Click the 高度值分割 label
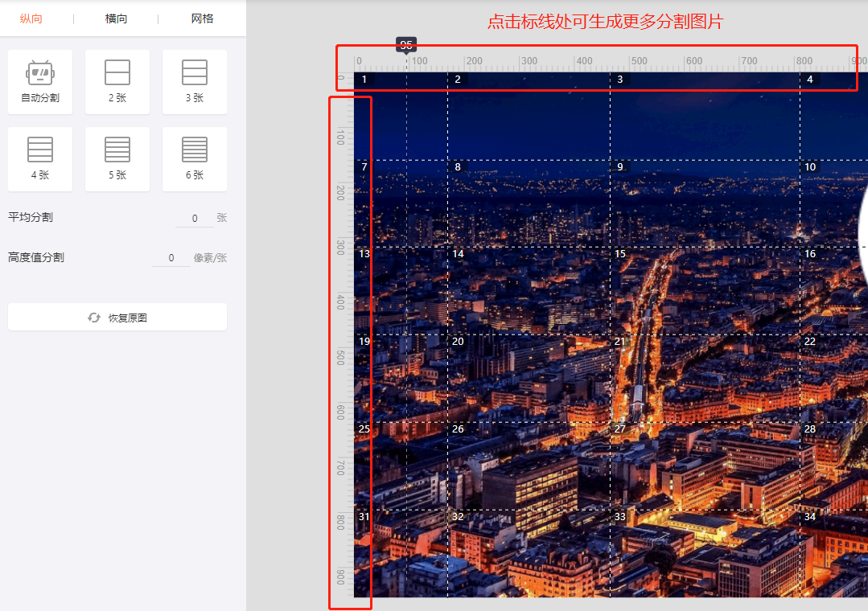Image resolution: width=868 pixels, height=611 pixels. [x=36, y=257]
